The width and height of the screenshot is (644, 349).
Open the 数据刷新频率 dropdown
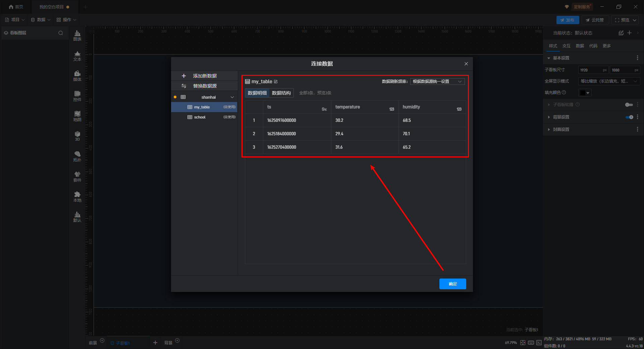[x=437, y=82]
